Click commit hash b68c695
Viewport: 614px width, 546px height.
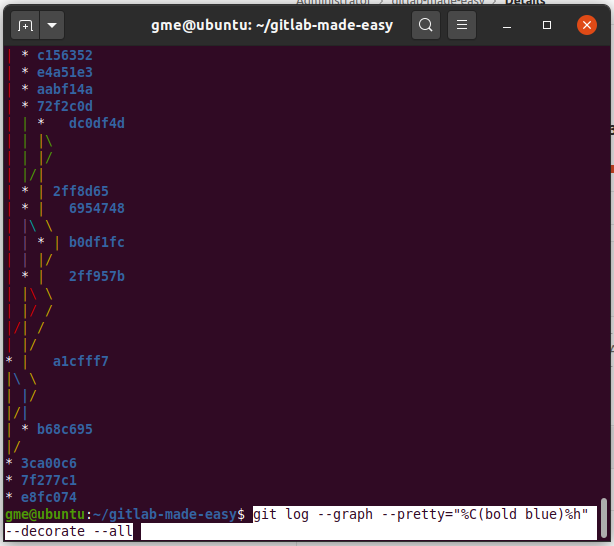coord(65,429)
